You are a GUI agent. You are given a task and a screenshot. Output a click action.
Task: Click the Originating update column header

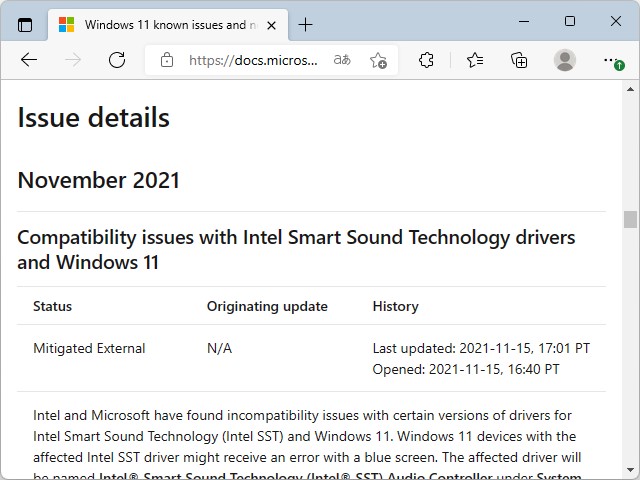click(x=267, y=306)
